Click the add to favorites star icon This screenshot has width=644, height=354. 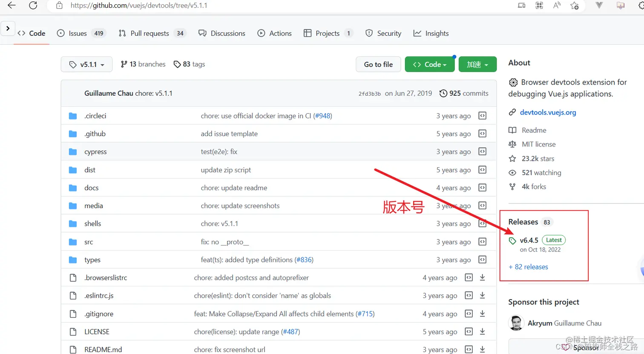click(x=575, y=6)
